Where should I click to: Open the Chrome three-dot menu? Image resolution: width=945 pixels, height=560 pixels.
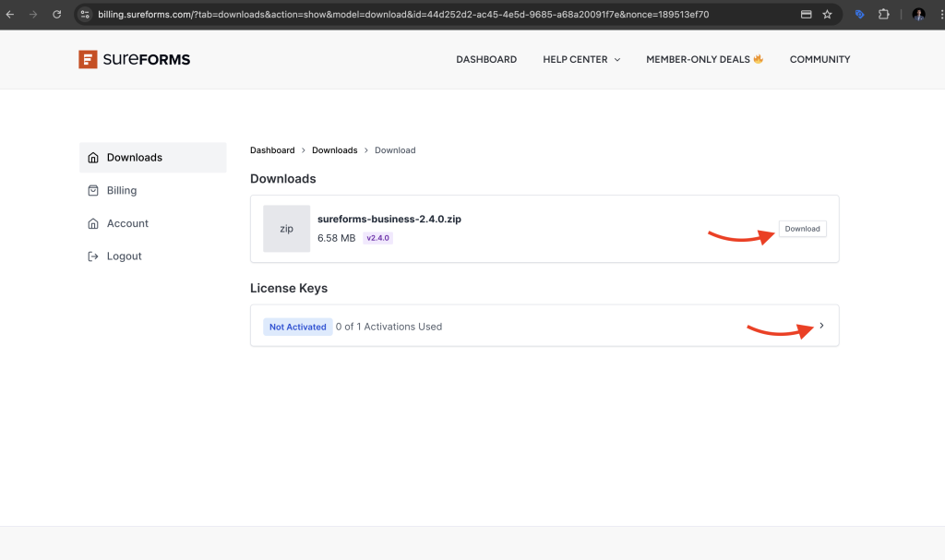[x=938, y=15]
